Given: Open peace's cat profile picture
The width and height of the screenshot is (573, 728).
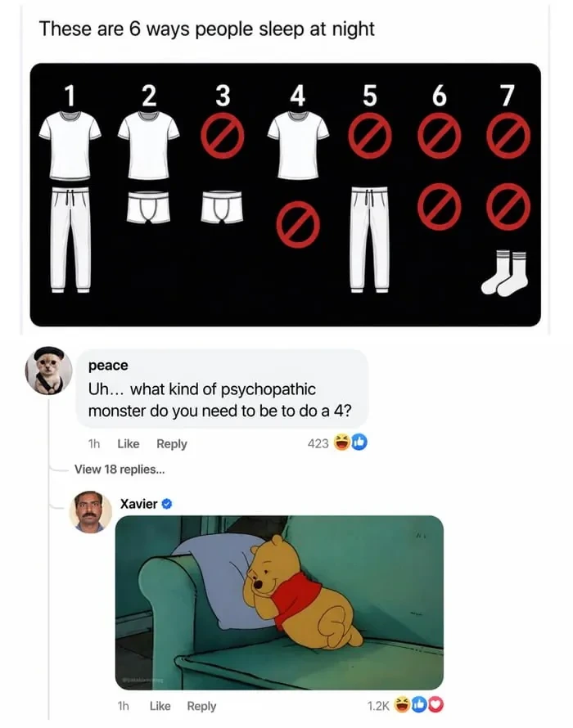Looking at the screenshot, I should 48,371.
